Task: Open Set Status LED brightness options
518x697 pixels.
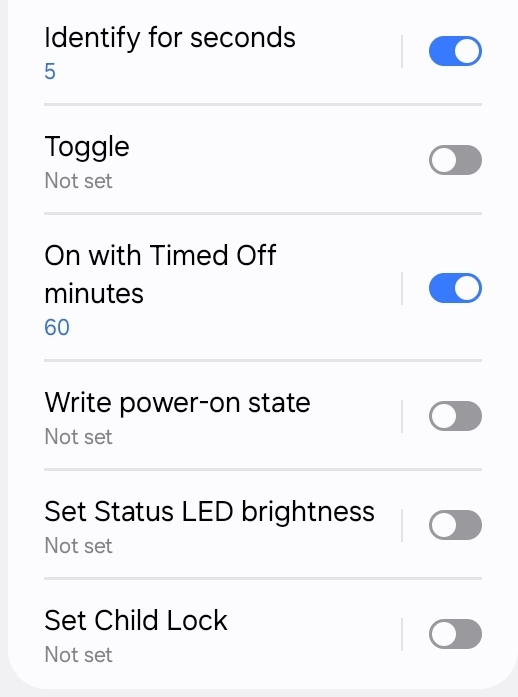Action: pyautogui.click(x=209, y=512)
